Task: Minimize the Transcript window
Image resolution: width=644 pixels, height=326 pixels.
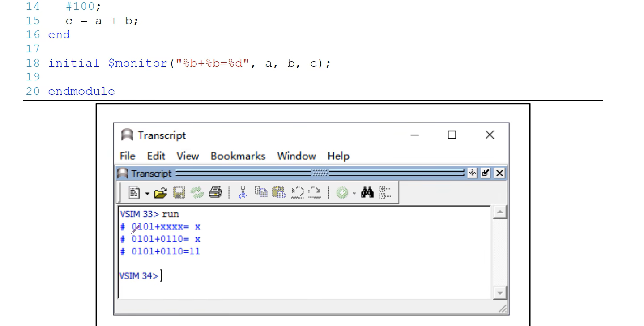Action: (x=415, y=135)
